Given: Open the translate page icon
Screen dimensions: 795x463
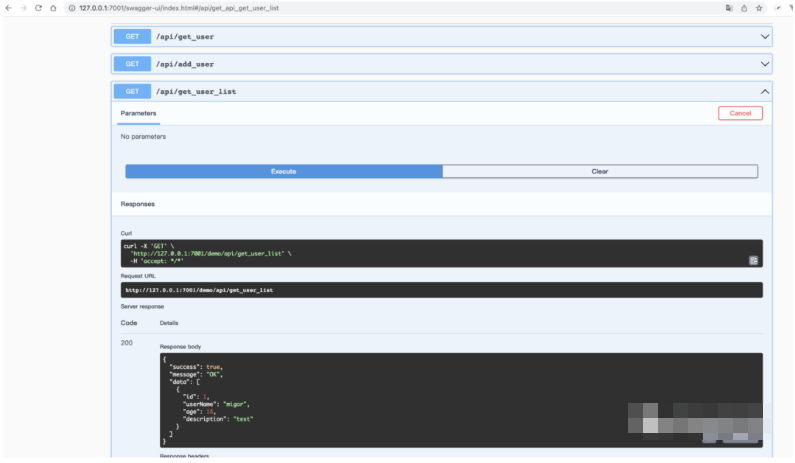Looking at the screenshot, I should click(x=729, y=7).
